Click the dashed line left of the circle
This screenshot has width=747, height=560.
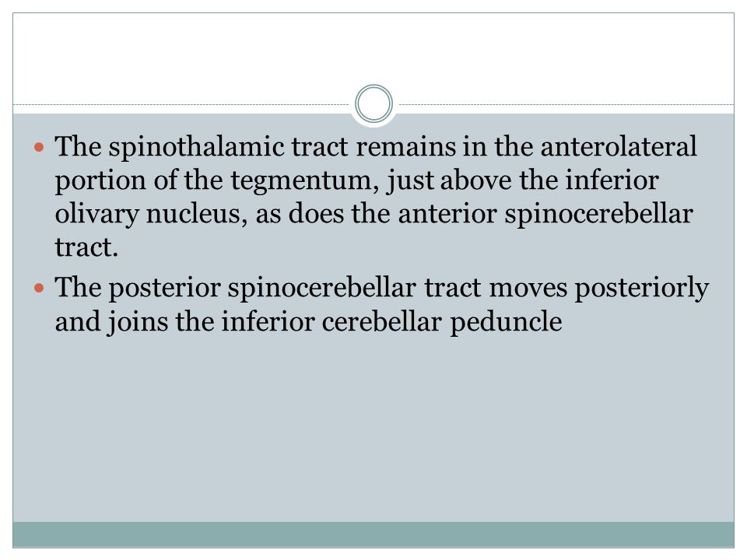pyautogui.click(x=181, y=104)
